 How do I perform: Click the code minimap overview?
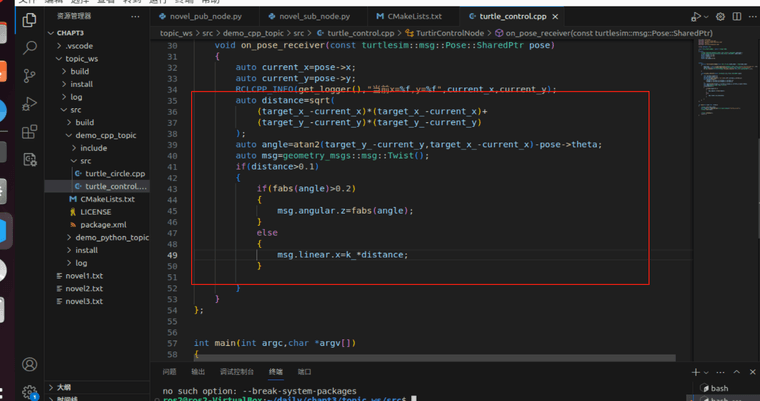coord(725,78)
